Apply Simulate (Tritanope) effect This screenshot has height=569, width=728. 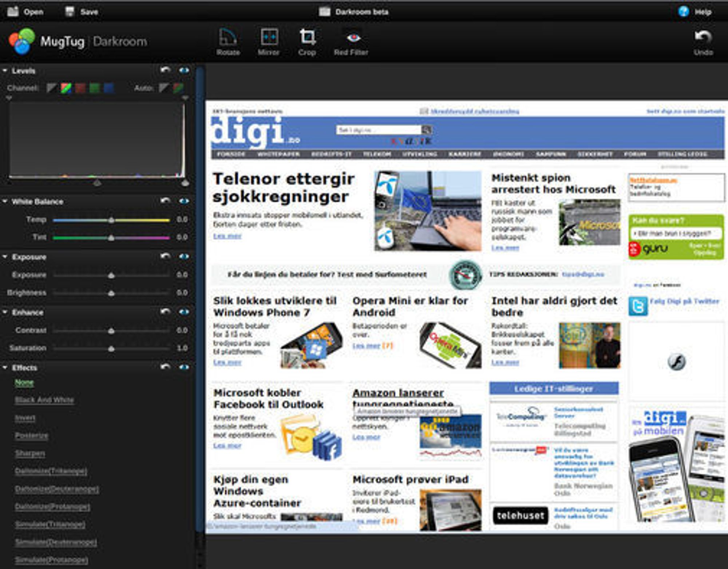coord(50,524)
